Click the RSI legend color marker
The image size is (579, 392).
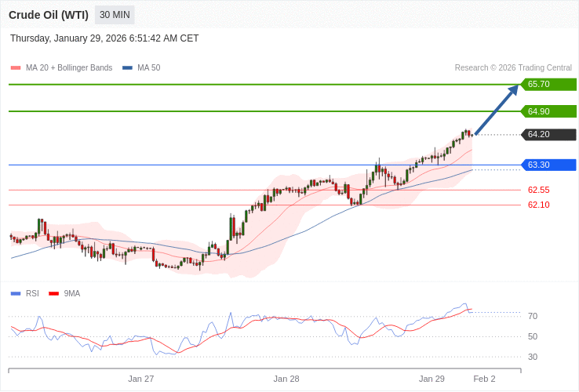pyautogui.click(x=16, y=294)
